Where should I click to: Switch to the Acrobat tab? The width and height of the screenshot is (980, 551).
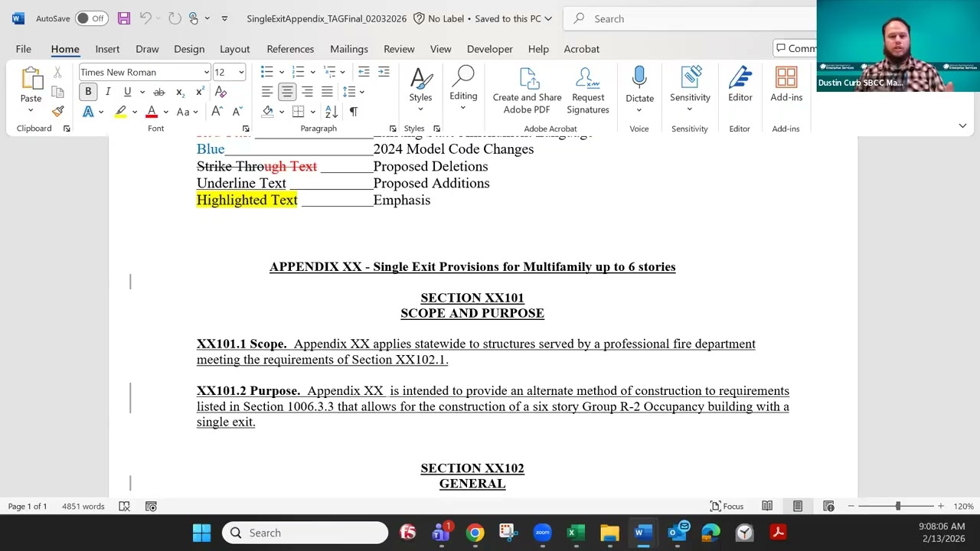581,49
